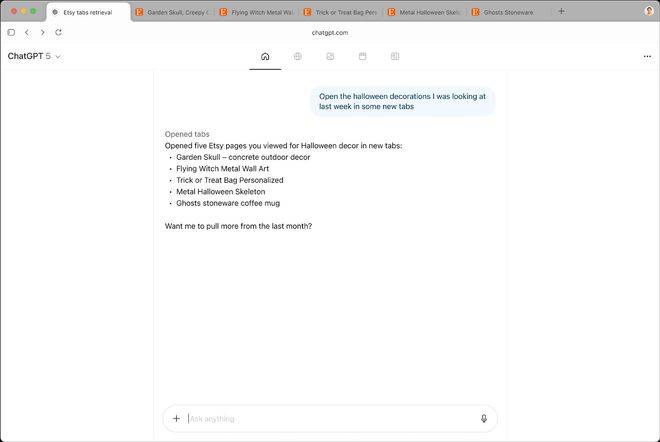Start voice input with microphone icon
Viewport: 660px width, 442px height.
484,419
